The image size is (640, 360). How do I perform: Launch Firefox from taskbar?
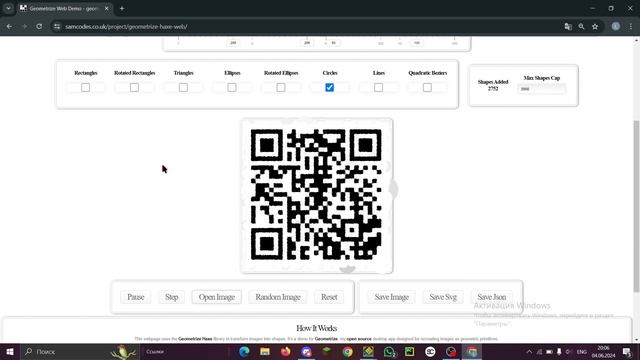286,351
